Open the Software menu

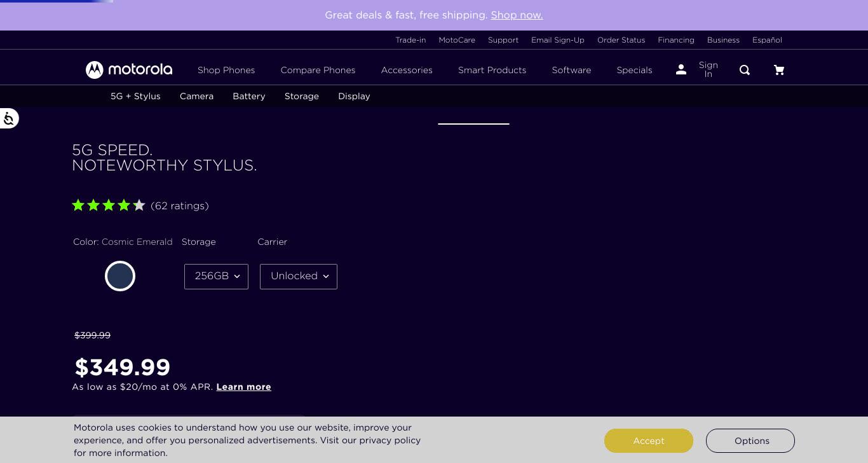pyautogui.click(x=572, y=70)
